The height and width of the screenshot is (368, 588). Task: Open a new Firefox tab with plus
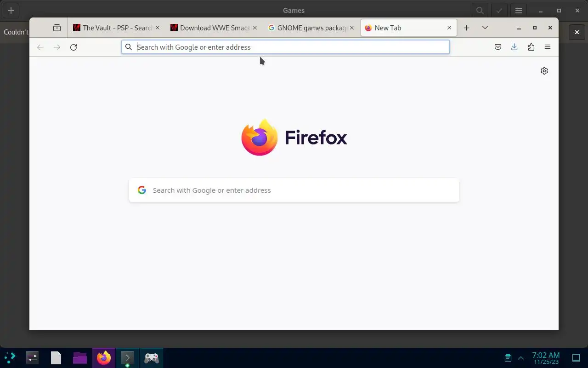[x=466, y=28]
